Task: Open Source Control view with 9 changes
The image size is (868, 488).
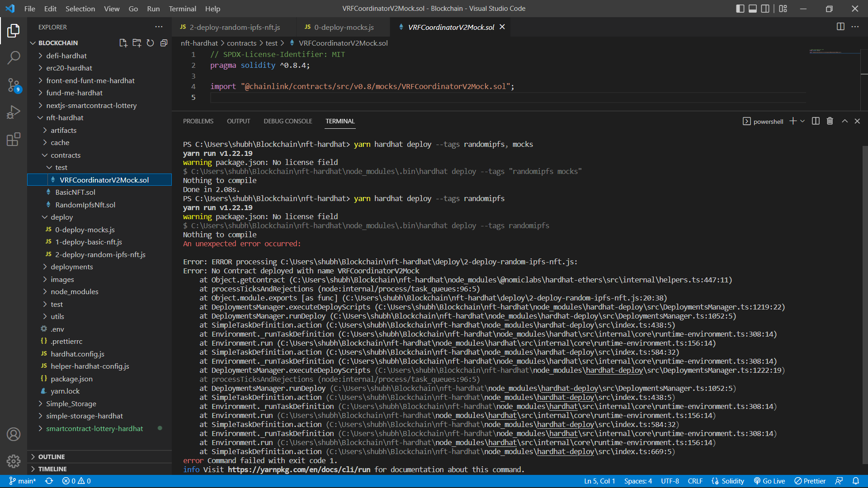Action: click(14, 85)
